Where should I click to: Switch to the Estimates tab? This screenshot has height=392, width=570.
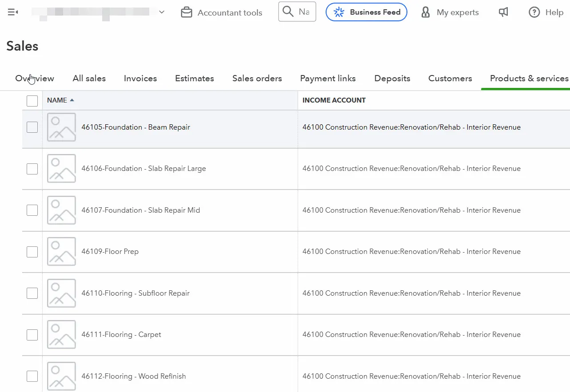tap(194, 79)
